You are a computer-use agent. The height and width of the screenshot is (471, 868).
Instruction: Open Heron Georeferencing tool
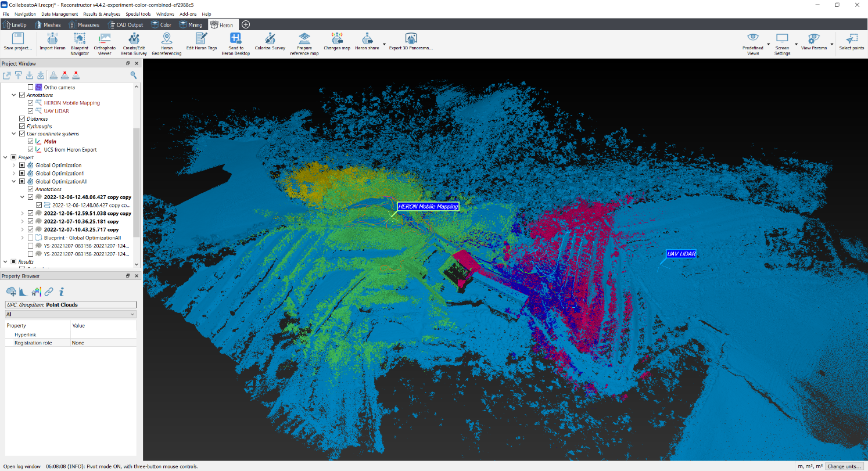click(x=167, y=44)
